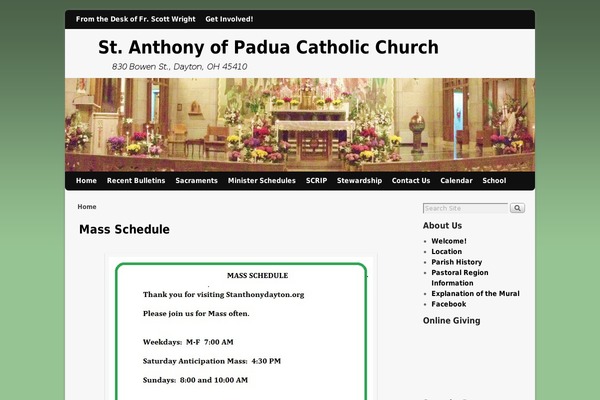Click the About Us sidebar heading

coord(442,225)
